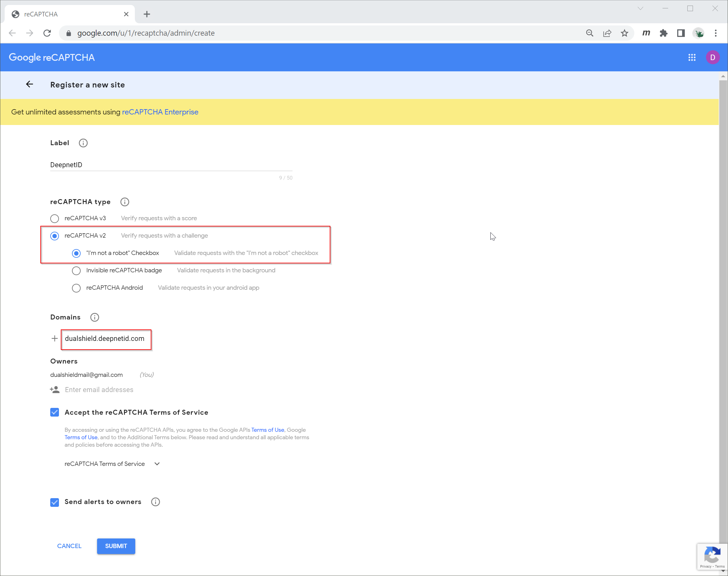Open the browser Extensions puzzle icon

pyautogui.click(x=663, y=33)
